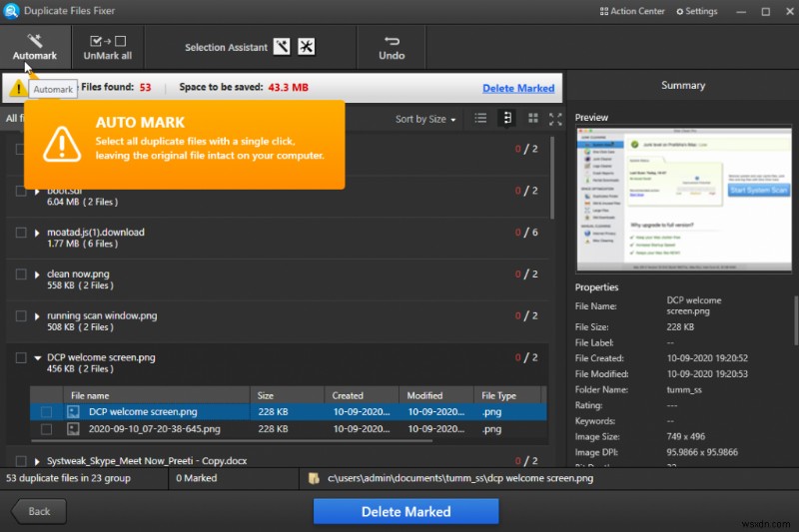Viewport: 799px width, 532px height.
Task: Click the Undo button
Action: 392,47
